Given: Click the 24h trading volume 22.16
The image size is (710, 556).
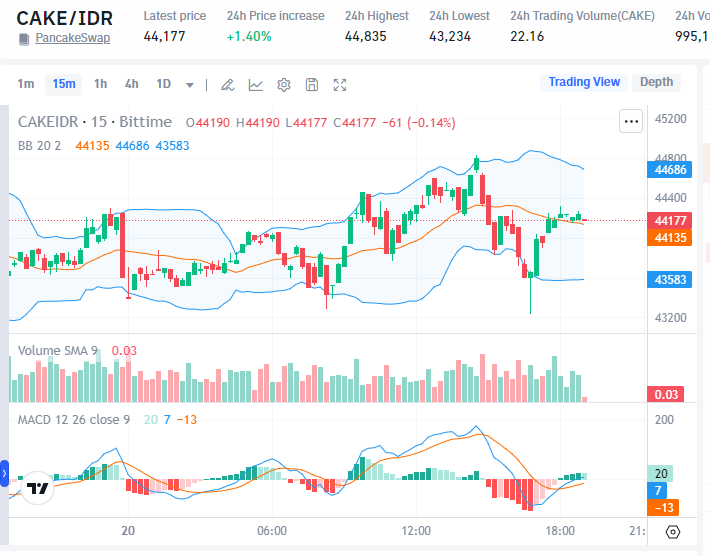Looking at the screenshot, I should click(x=527, y=36).
